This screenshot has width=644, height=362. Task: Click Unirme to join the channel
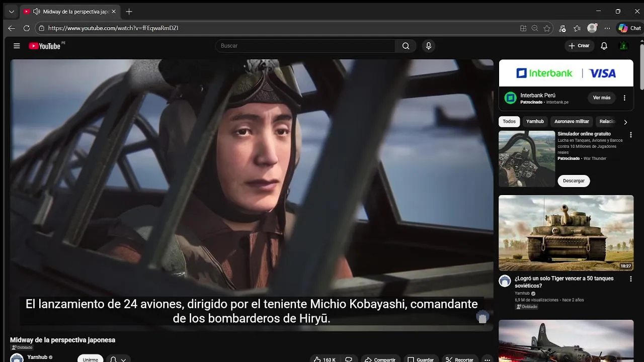[x=91, y=358]
